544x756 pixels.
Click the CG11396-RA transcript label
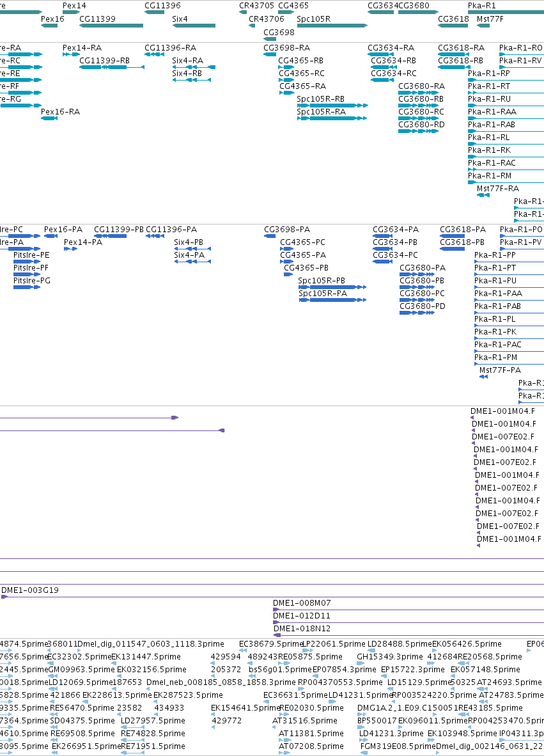(x=170, y=48)
